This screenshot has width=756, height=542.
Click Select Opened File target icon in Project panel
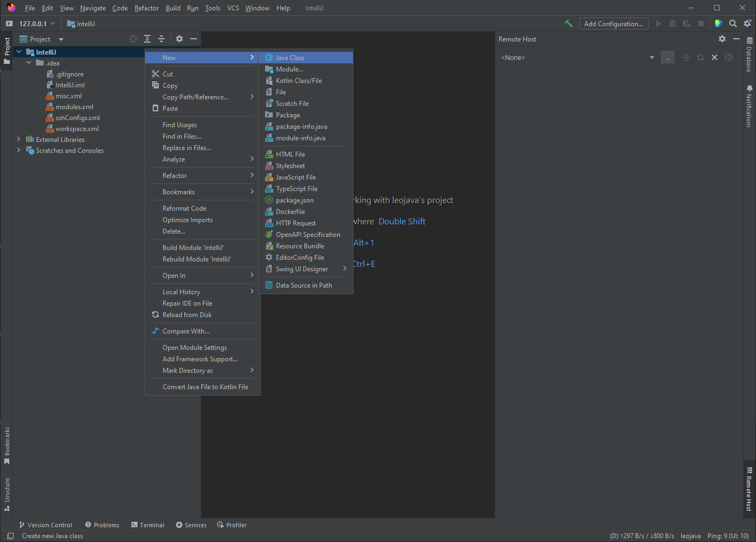(x=133, y=39)
